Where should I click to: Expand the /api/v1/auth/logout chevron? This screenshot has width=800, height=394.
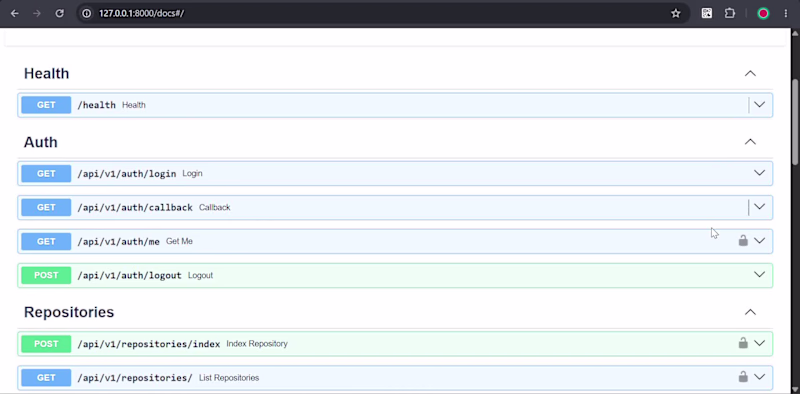(x=759, y=275)
